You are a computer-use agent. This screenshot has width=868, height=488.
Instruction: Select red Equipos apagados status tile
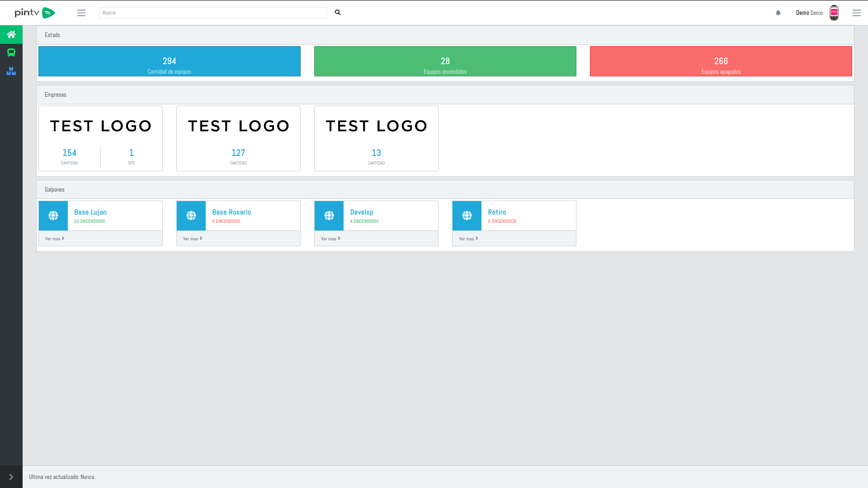[x=721, y=61]
